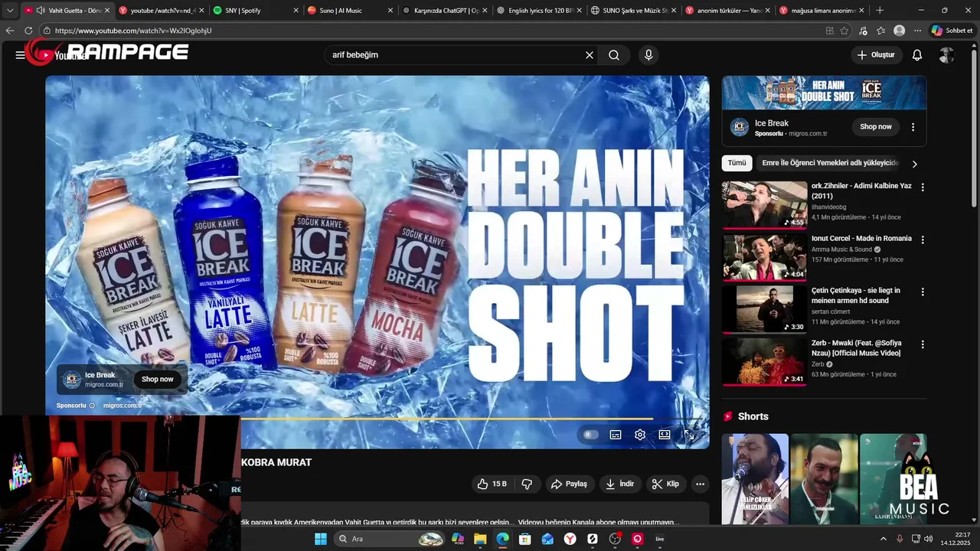
Task: Toggle autoplay switch in player
Action: click(590, 435)
